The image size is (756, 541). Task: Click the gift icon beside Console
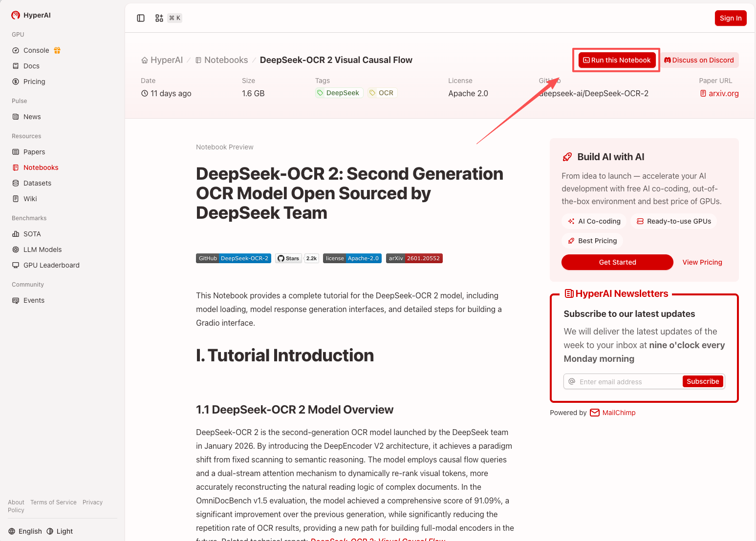[x=57, y=50]
